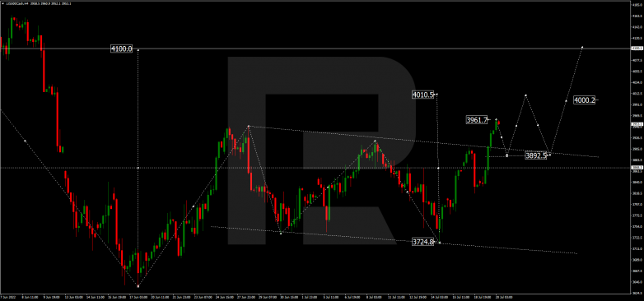Image resolution: width=644 pixels, height=301 pixels.
Task: Select the 4100.0 price label
Action: click(x=122, y=49)
